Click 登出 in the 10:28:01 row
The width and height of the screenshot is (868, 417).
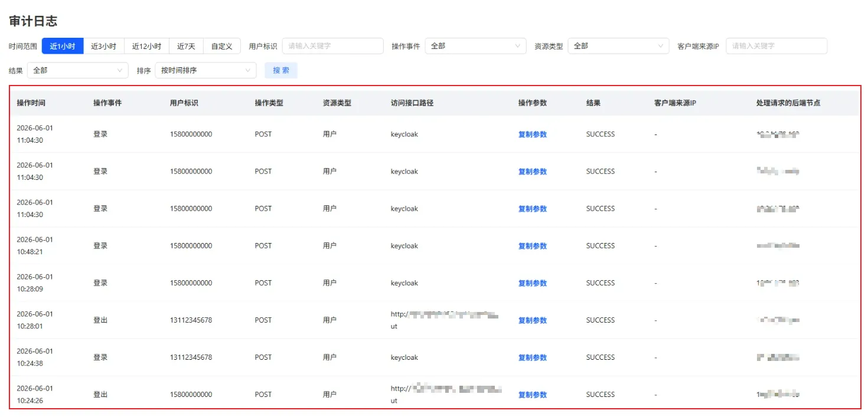click(x=100, y=320)
